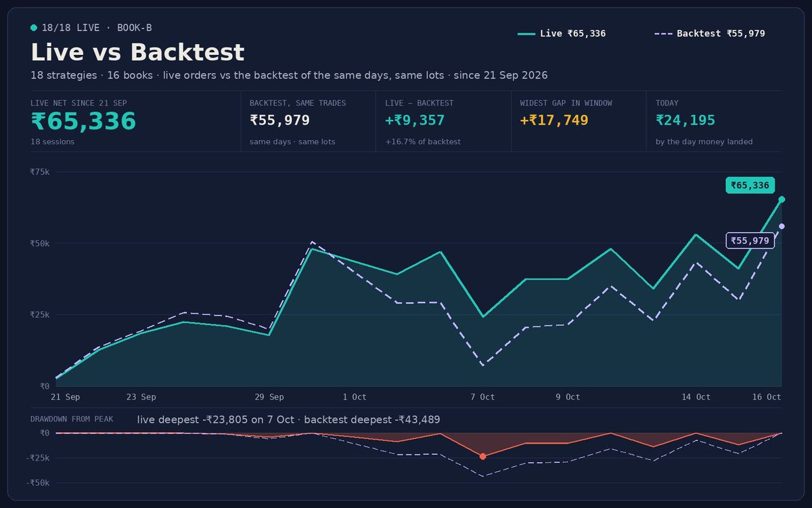Click the 'TODAY' card label
Screen dimensions: 812x508
667,103
